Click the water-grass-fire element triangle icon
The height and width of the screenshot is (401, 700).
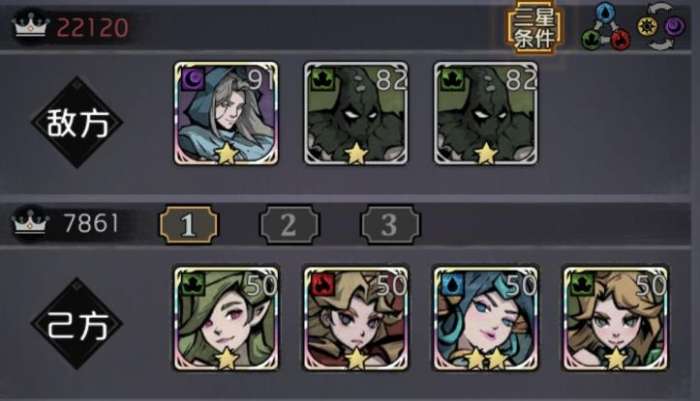point(606,28)
